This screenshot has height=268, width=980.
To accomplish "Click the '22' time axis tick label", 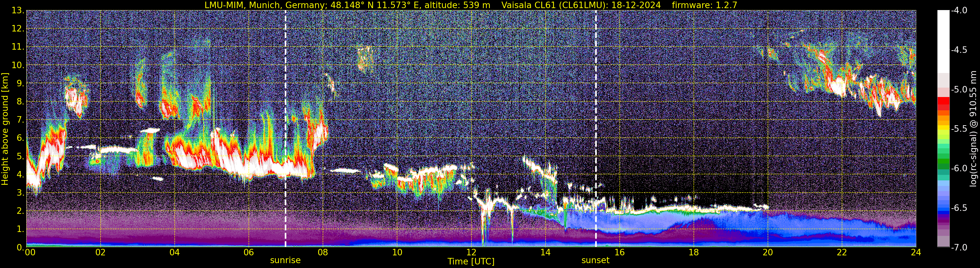I will (x=842, y=252).
